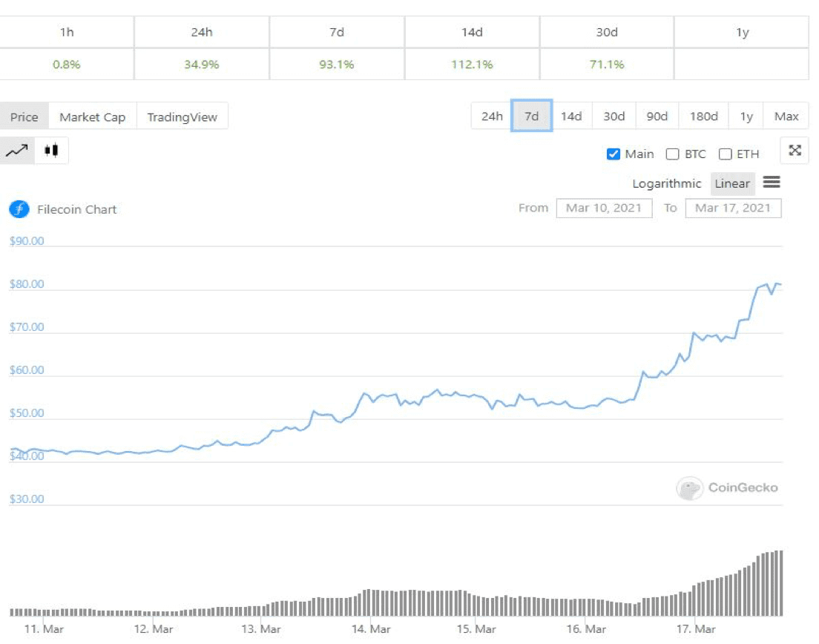Open the chart hamburger menu
819x644 pixels.
click(x=771, y=183)
